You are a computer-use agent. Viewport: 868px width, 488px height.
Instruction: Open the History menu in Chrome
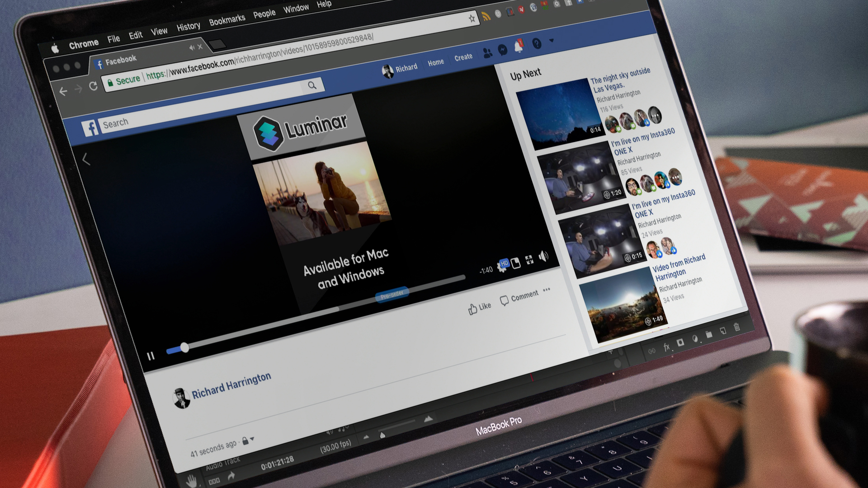pyautogui.click(x=188, y=27)
